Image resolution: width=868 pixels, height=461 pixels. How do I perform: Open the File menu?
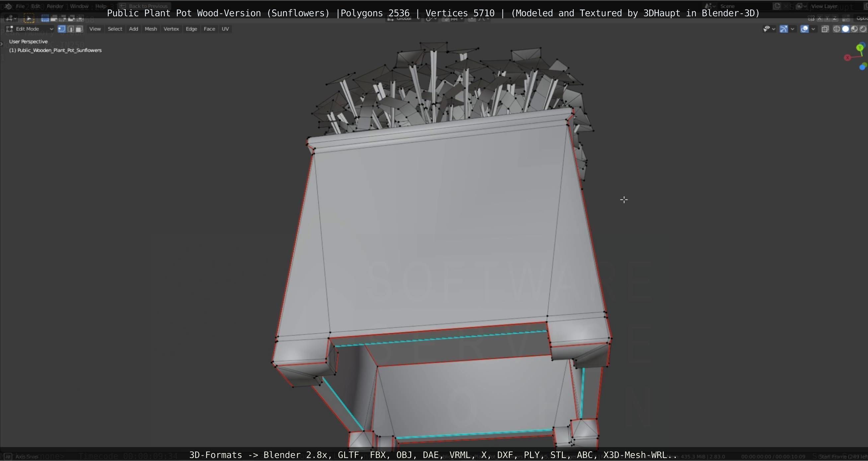(x=20, y=6)
